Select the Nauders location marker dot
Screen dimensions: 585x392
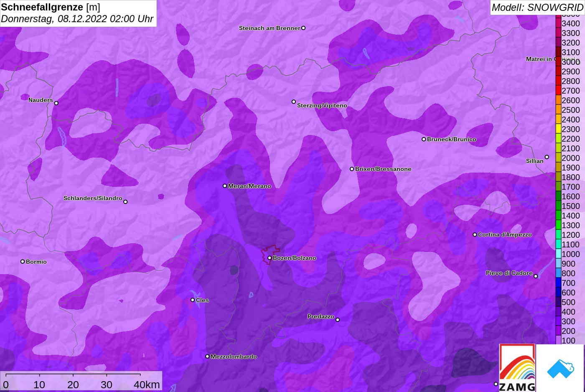56,103
